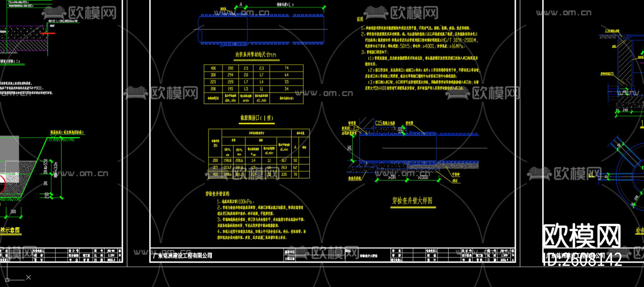Click the '315' DN row label
This screenshot has height=287, width=644.
[215, 168]
